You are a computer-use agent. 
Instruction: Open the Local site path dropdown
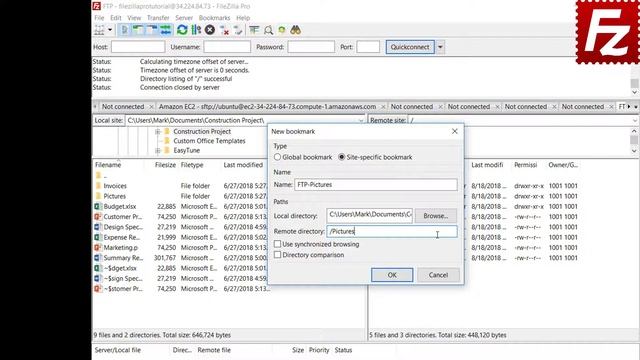pos(361,120)
